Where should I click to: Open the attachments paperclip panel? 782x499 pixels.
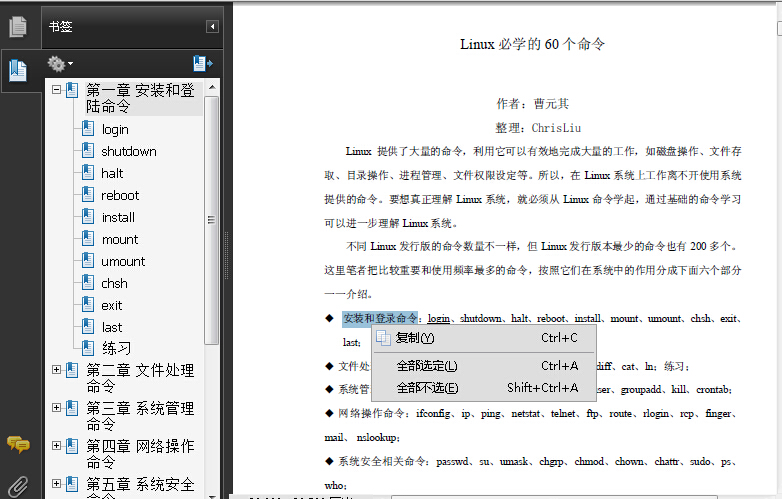coord(18,487)
